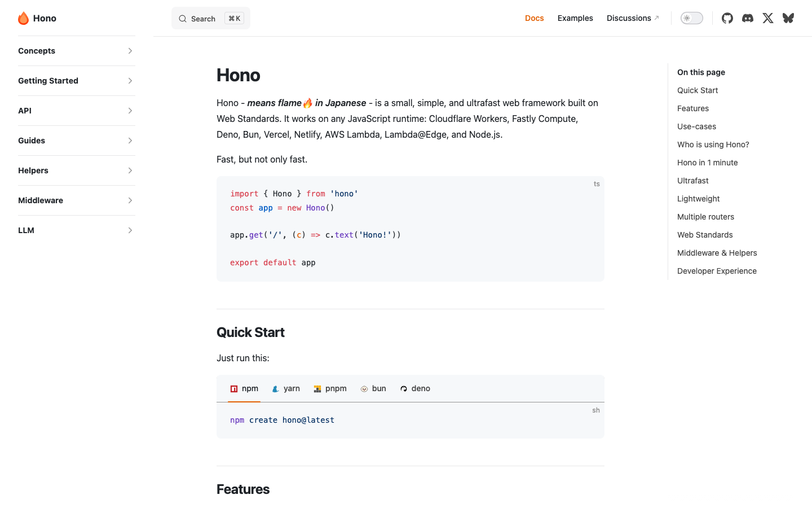812x508 pixels.
Task: Open the Concepts sidebar section label
Action: coord(37,51)
